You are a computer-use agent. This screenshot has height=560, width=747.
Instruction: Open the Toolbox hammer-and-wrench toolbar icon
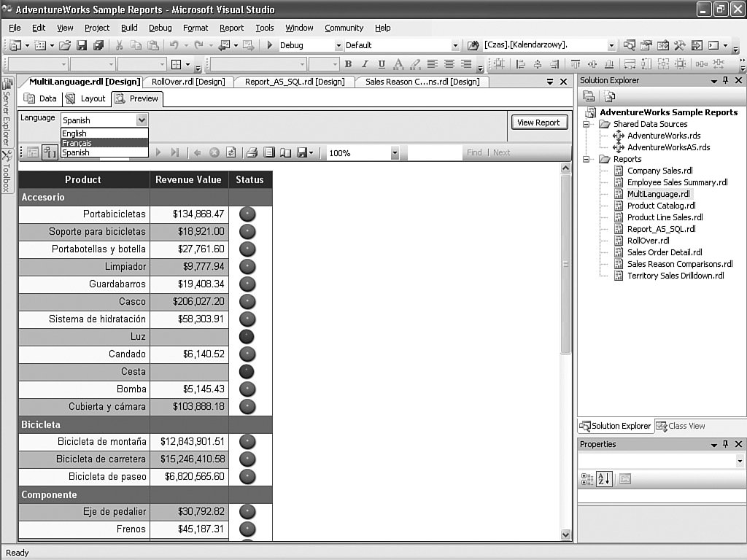click(x=680, y=45)
